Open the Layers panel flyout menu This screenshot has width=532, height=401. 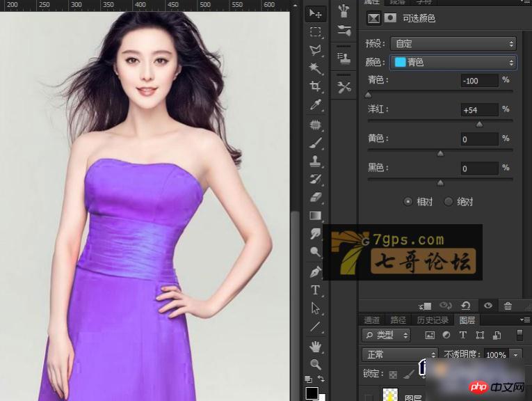(x=525, y=320)
